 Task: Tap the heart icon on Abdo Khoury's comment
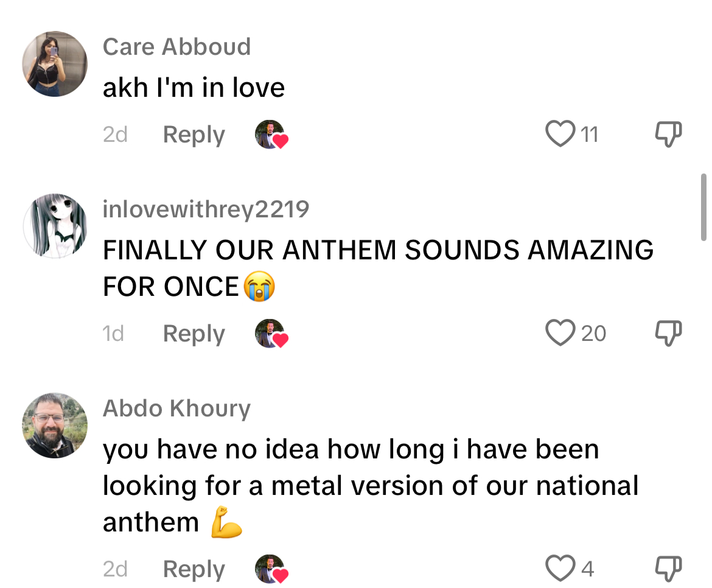560,568
